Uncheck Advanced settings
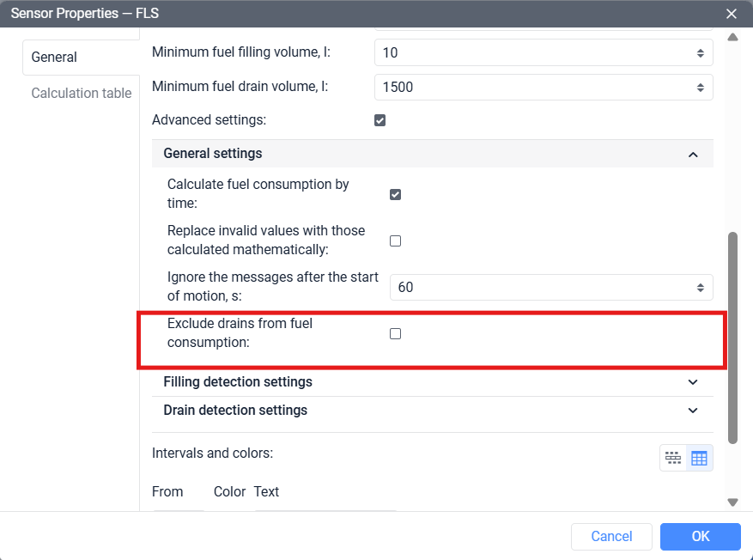Screen dimensions: 753x560 pos(380,120)
